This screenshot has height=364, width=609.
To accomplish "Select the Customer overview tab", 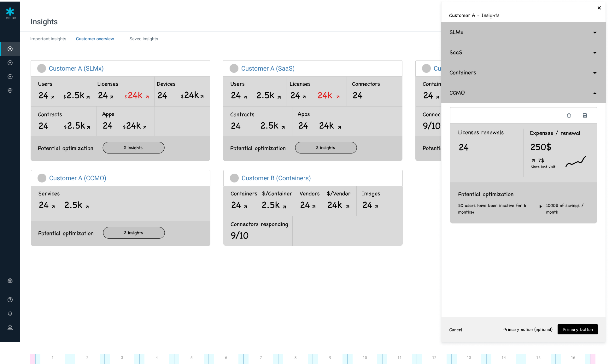I will click(95, 39).
